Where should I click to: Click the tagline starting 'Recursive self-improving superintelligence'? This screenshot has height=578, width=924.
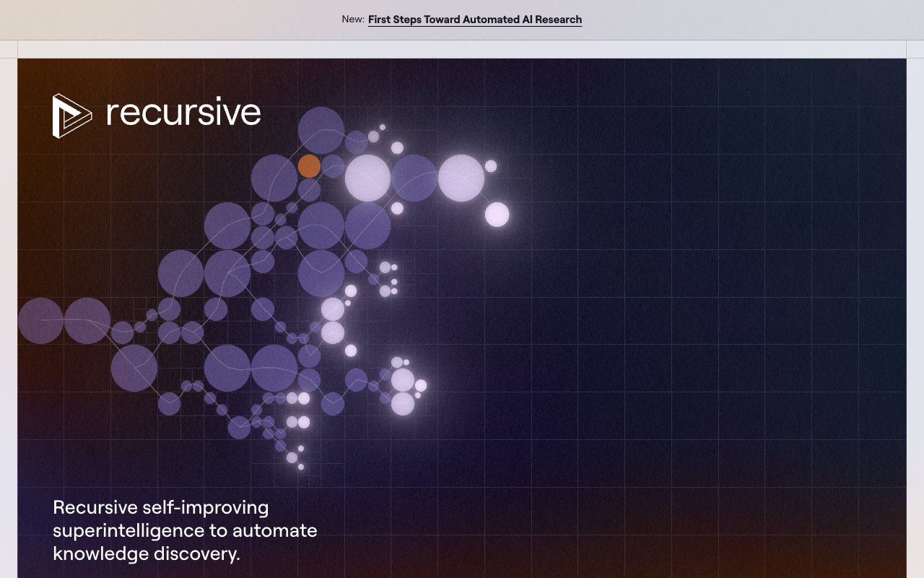coord(185,530)
